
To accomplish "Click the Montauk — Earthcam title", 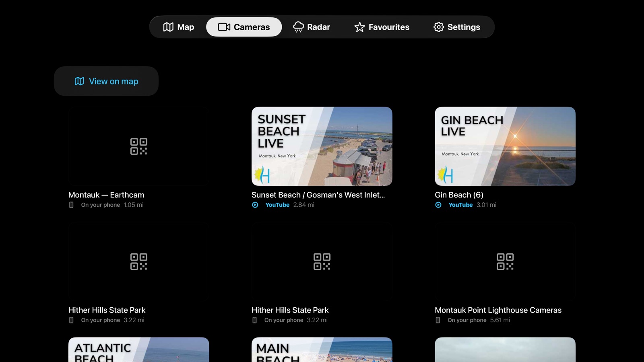I will pos(106,195).
